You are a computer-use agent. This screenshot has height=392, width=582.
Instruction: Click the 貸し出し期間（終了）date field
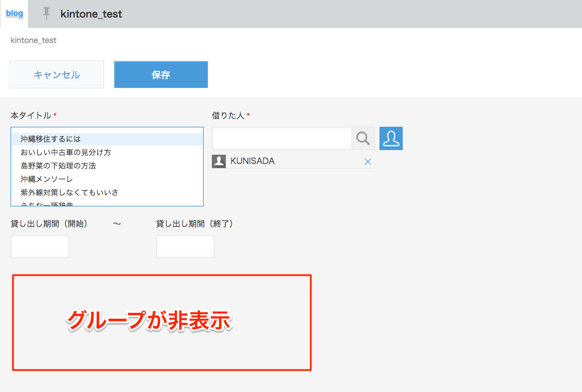(185, 246)
